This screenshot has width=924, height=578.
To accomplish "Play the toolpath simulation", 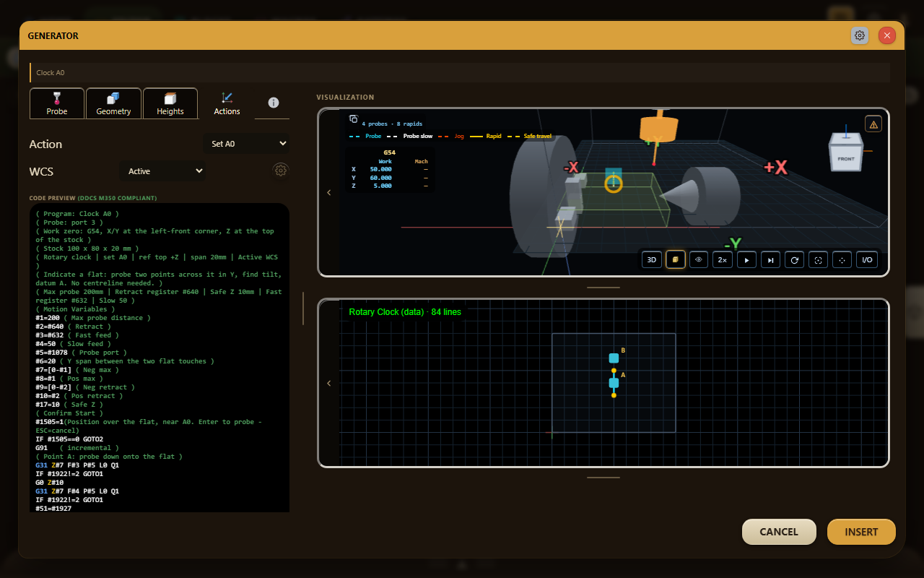I will tap(746, 259).
